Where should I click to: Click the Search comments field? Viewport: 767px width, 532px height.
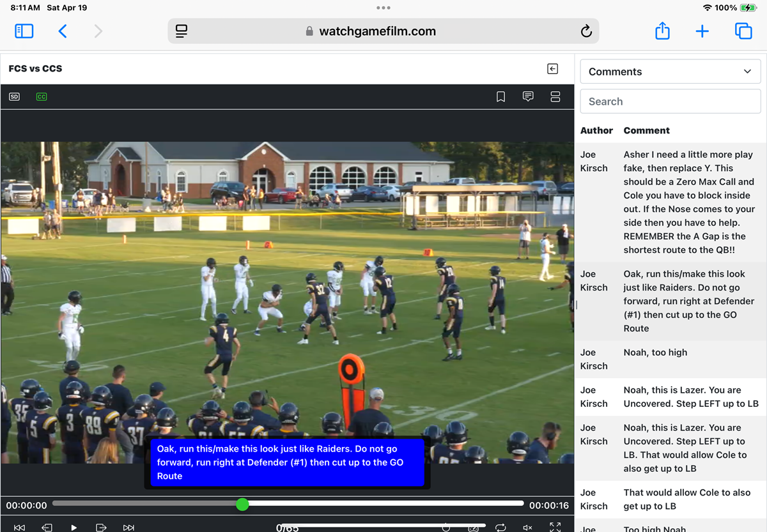click(x=670, y=102)
